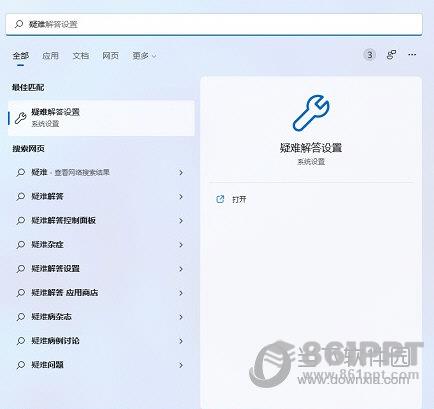The image size is (434, 409).
Task: Click the wrench icon beside best match result
Action: 21,118
